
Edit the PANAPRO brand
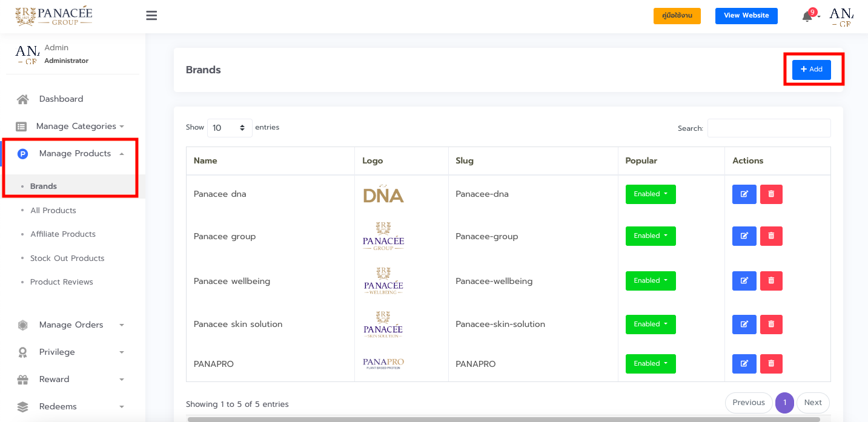coord(744,364)
